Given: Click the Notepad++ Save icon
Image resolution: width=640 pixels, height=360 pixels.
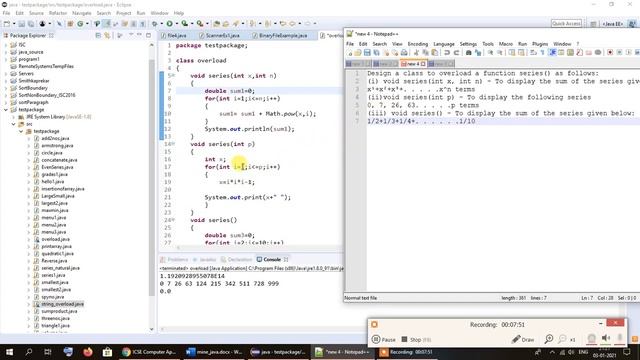Looking at the screenshot, I should click(x=367, y=53).
